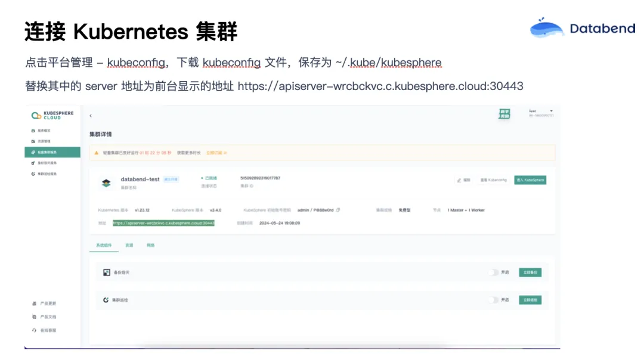The height and width of the screenshot is (360, 644).
Task: Open the first overview item in the sidebar
Action: click(x=41, y=131)
